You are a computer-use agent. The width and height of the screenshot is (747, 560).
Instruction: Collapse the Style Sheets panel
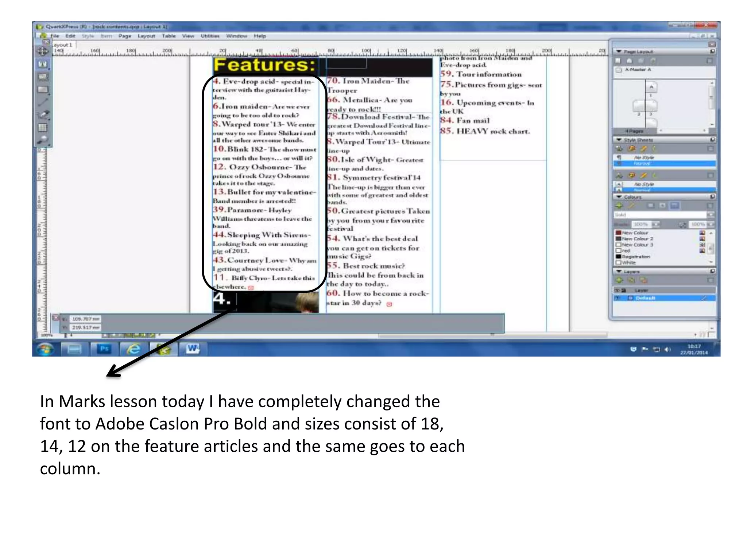click(x=619, y=140)
